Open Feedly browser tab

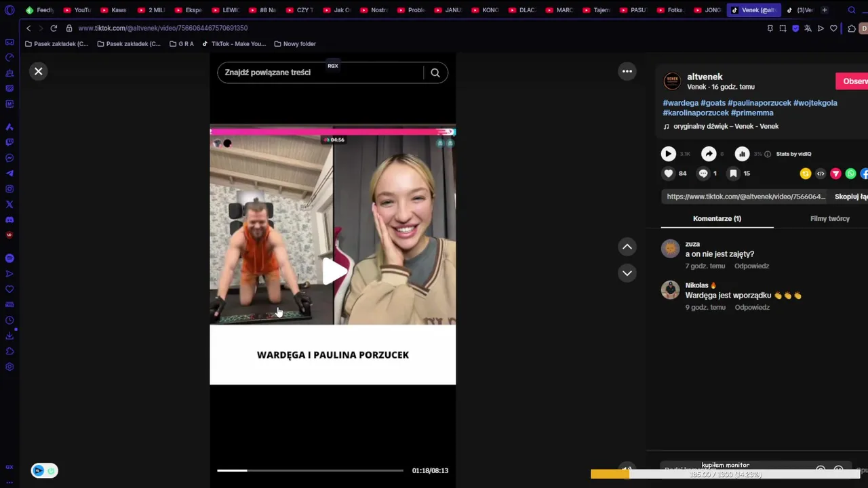point(39,10)
